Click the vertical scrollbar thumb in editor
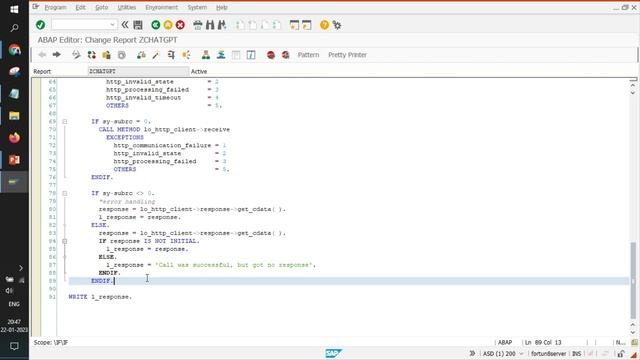This screenshot has height=360, width=640. coord(633,280)
